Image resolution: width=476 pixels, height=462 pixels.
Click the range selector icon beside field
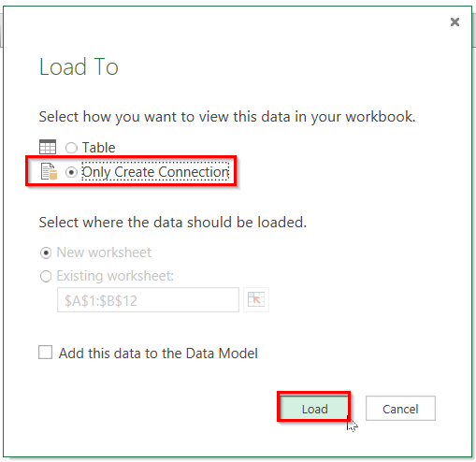tap(256, 300)
